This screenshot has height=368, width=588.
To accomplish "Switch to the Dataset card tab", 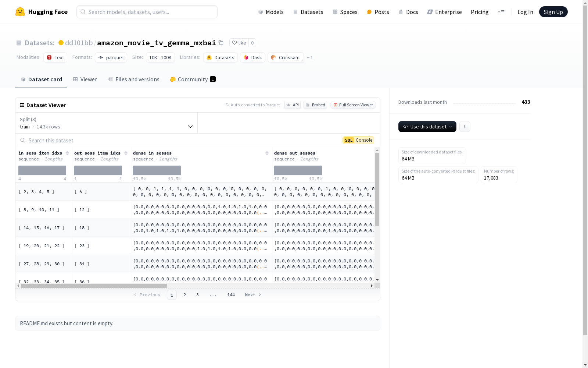I will pos(41,79).
